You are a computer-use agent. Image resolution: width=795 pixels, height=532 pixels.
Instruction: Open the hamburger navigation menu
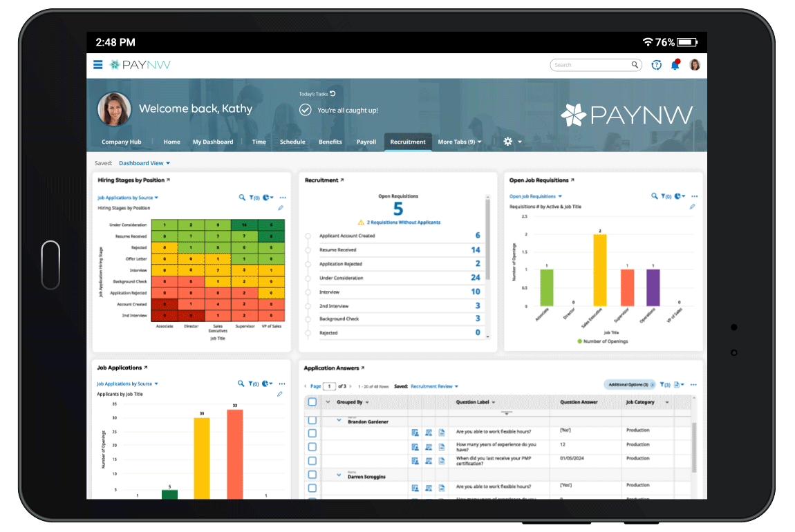point(98,65)
